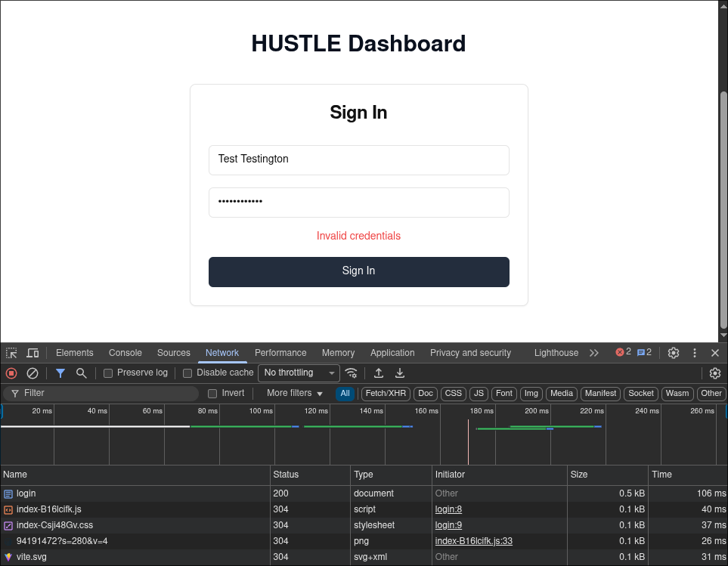The width and height of the screenshot is (728, 566).
Task: Click the login document row icon
Action: 8,494
